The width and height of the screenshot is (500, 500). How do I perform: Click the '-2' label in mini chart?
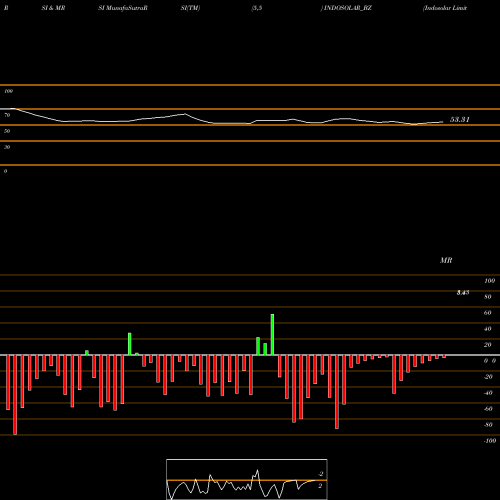pos(321,474)
